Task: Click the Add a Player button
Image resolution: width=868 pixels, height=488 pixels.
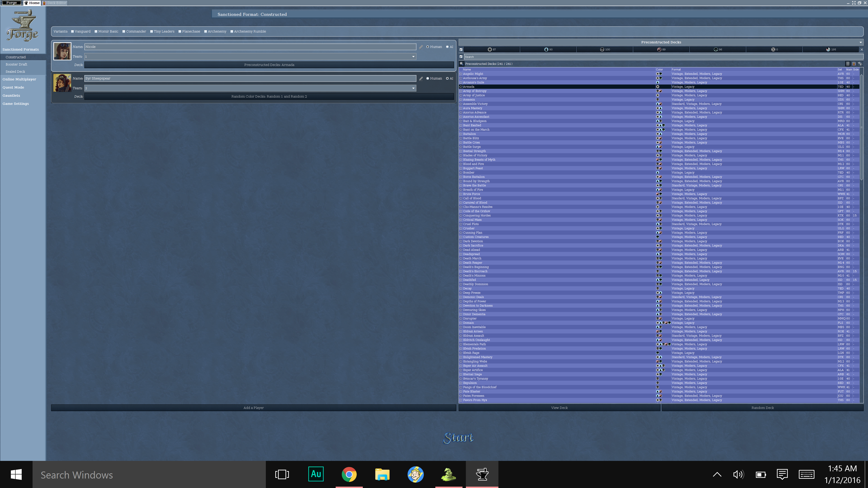Action: point(253,408)
